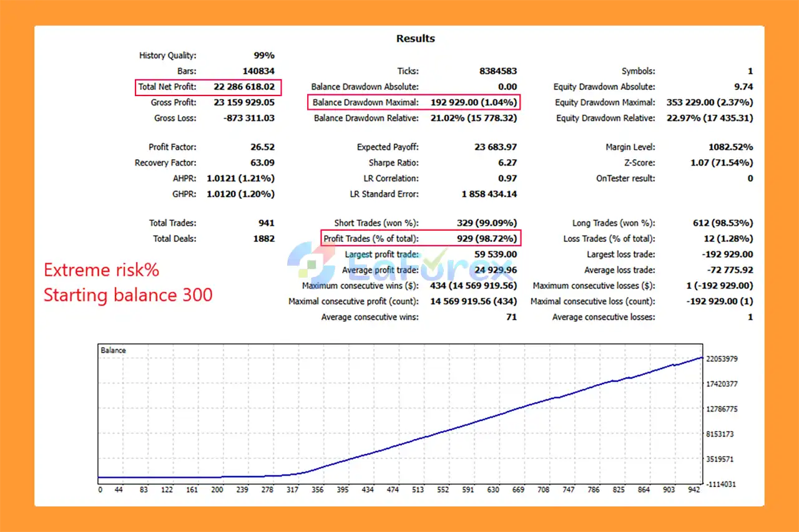This screenshot has height=532, width=799.
Task: Select the Profit Trades 929 (98.72%) value
Action: pyautogui.click(x=483, y=238)
